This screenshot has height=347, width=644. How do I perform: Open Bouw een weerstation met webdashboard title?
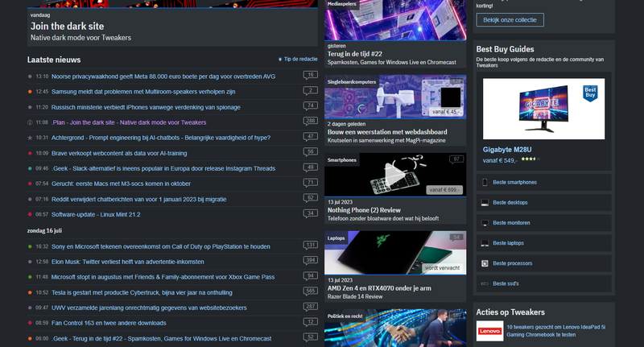click(x=387, y=132)
